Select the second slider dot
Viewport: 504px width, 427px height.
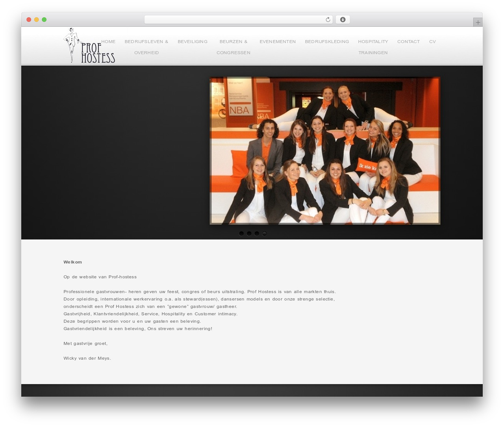click(x=249, y=234)
